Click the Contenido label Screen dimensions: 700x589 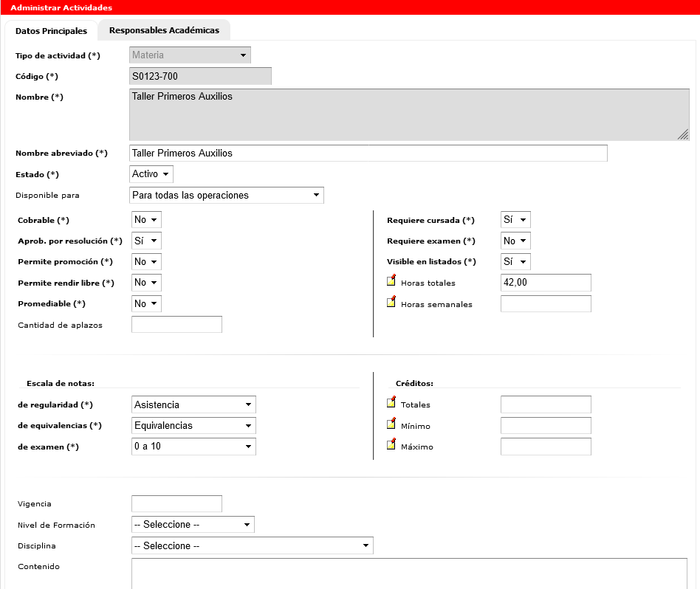pos(39,567)
